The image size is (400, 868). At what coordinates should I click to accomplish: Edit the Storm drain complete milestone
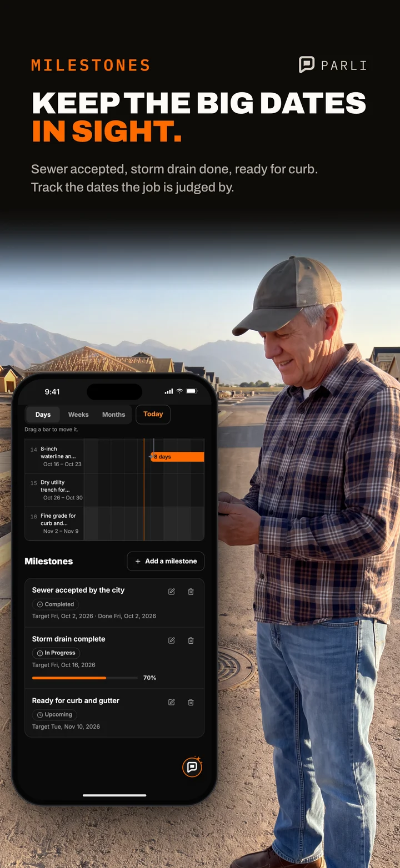(x=172, y=640)
